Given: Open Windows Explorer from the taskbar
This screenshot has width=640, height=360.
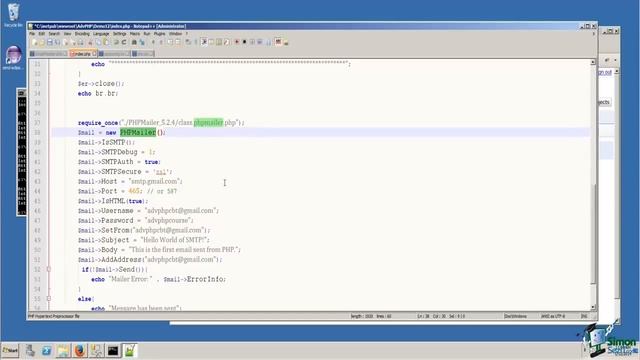Looking at the screenshot, I should (x=63, y=351).
